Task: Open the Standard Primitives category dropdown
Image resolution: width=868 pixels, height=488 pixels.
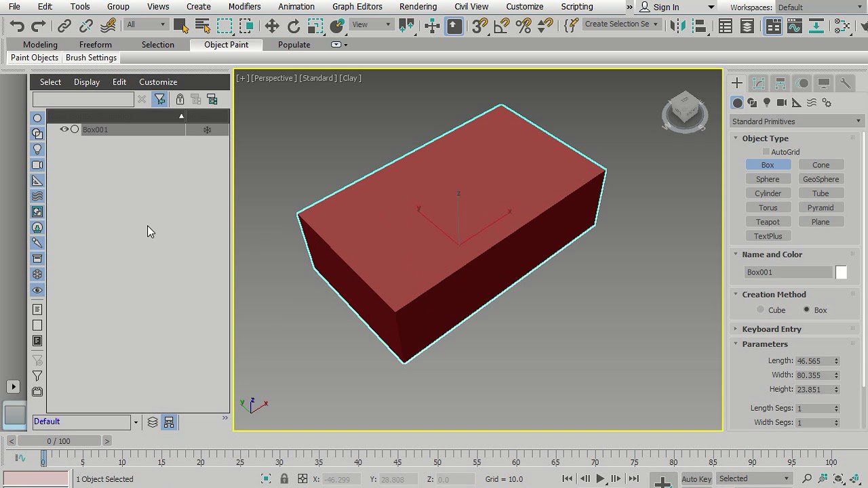Action: (796, 121)
